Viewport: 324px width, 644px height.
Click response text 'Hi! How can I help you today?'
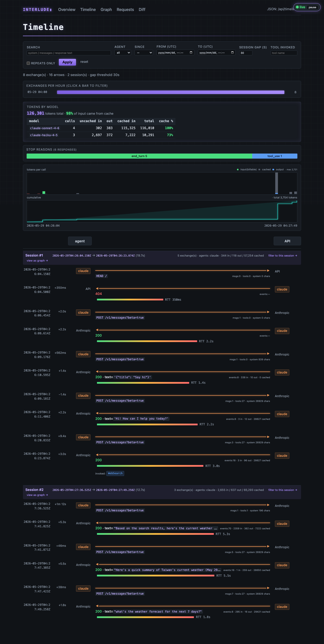[x=141, y=419]
